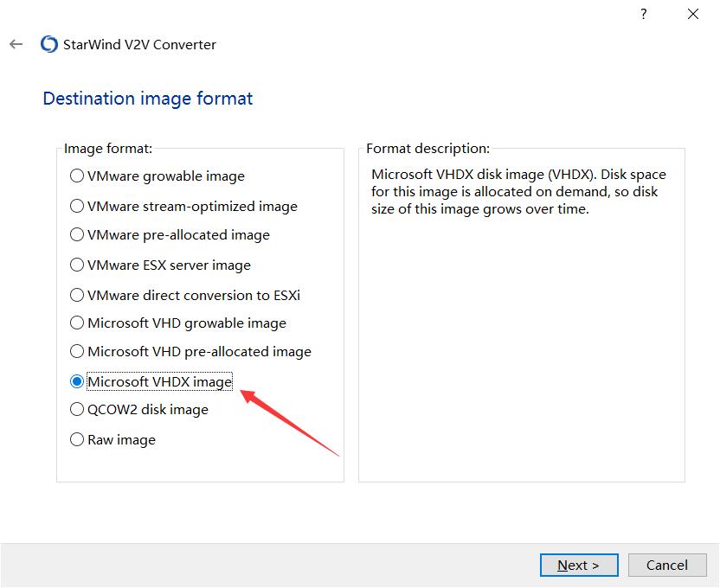Viewport: 720px width, 588px height.
Task: Select VMware pre-allocated image radio button
Action: click(77, 235)
